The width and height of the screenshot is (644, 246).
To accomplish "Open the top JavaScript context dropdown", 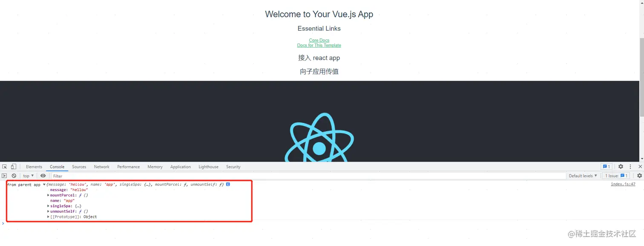I will pyautogui.click(x=29, y=176).
